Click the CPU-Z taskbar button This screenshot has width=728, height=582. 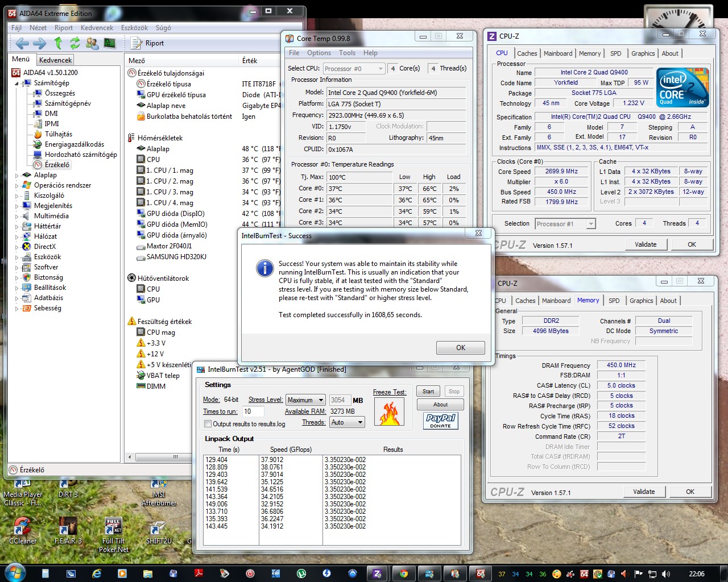(x=377, y=573)
